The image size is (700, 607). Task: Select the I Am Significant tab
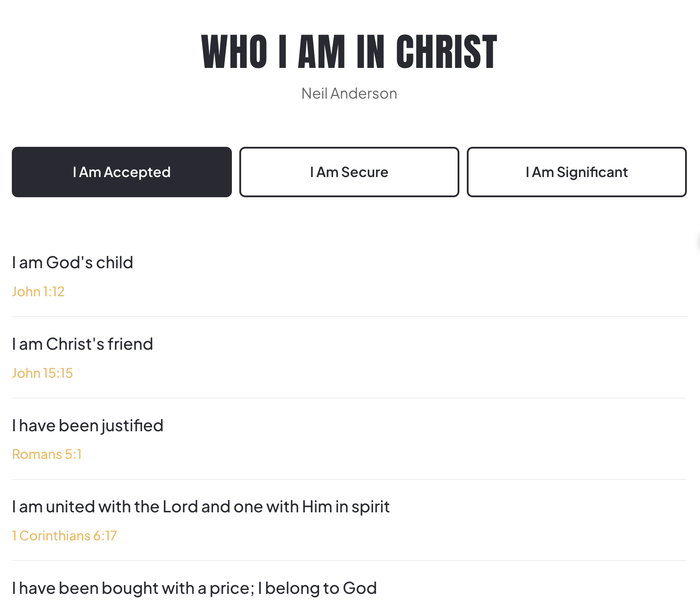(576, 172)
